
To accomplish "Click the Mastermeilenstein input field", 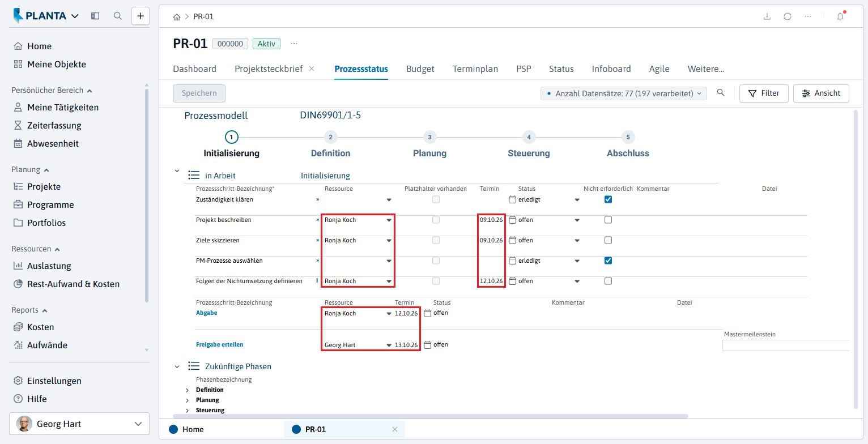I will pyautogui.click(x=786, y=345).
